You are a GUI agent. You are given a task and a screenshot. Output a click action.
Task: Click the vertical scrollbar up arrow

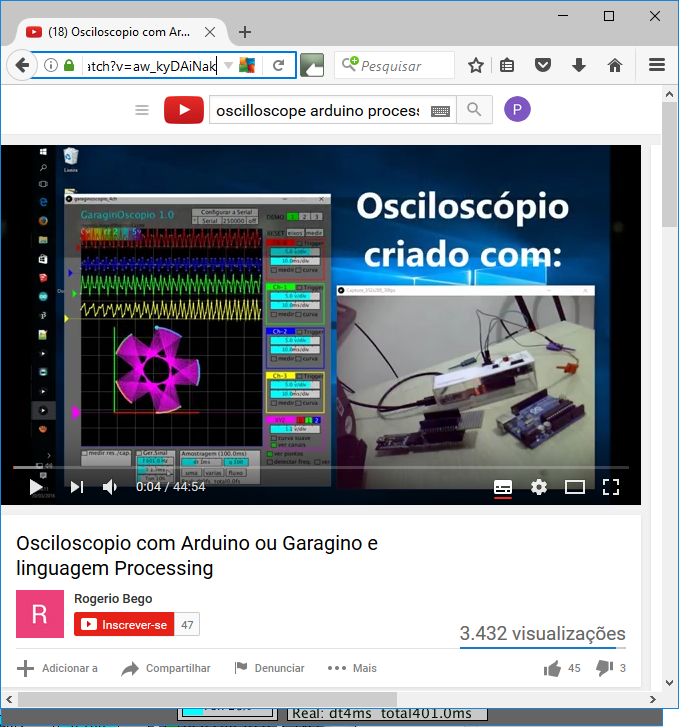(669, 94)
